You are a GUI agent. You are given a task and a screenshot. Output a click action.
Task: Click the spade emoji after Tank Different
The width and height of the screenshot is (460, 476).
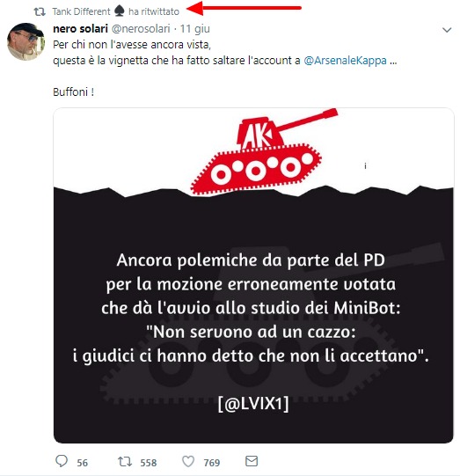click(120, 11)
